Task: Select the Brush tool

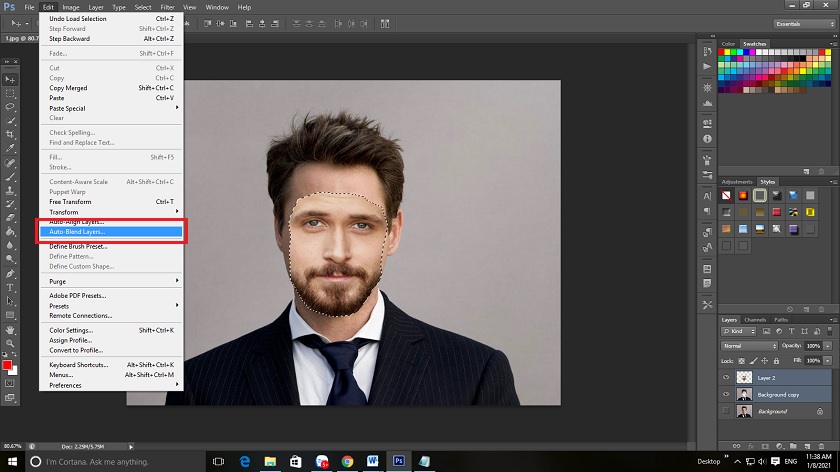Action: click(10, 177)
